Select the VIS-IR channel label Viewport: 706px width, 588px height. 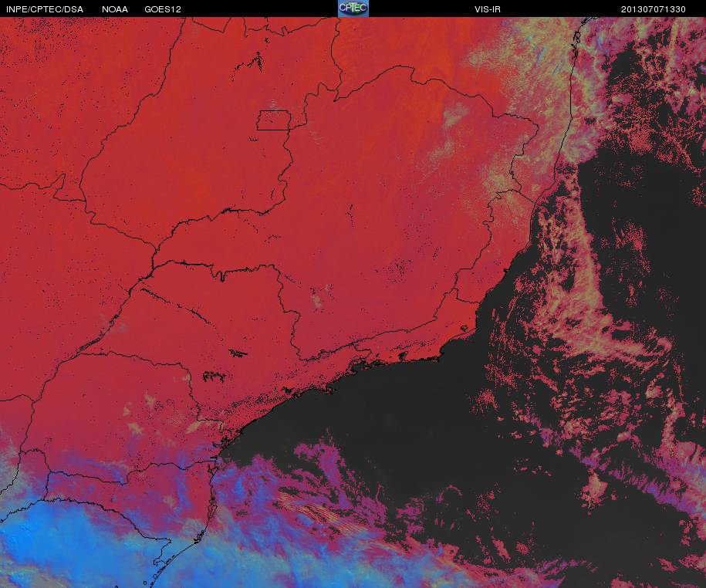coord(488,9)
